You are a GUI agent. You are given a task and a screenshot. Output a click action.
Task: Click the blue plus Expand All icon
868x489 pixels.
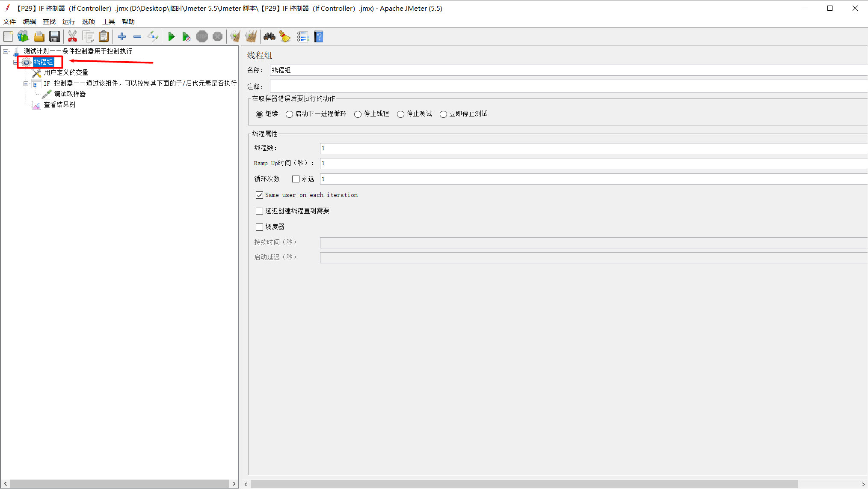[122, 37]
